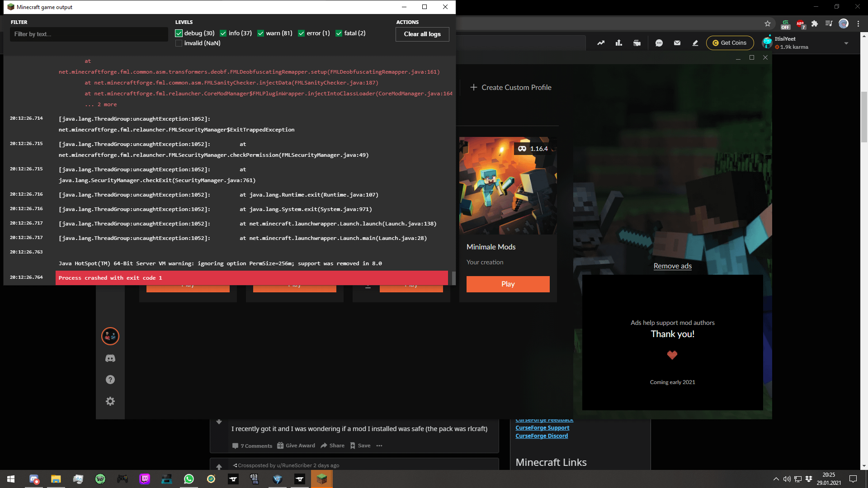Open Reddit chat bubble icon

coord(659,43)
